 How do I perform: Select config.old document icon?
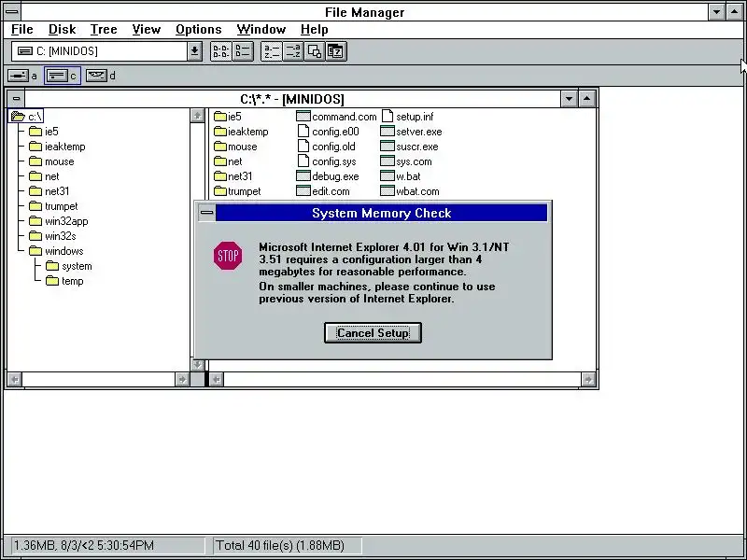click(x=303, y=147)
